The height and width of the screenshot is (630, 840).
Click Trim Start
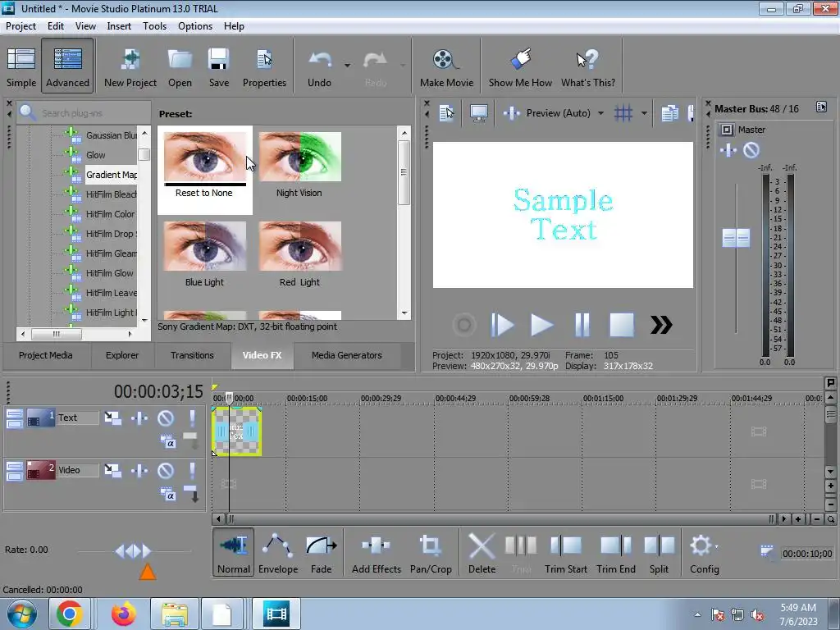tap(566, 554)
